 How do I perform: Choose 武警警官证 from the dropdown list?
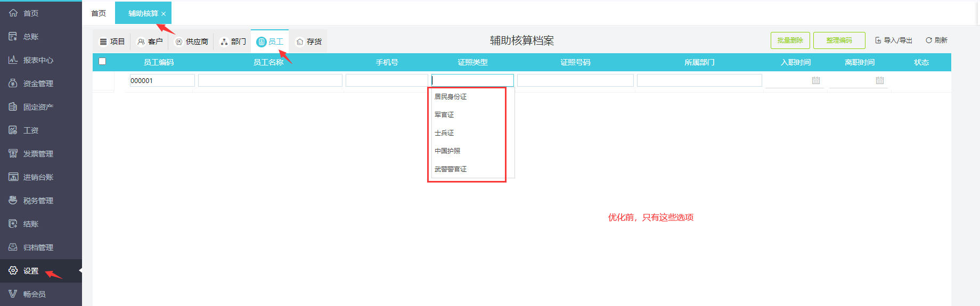point(472,169)
